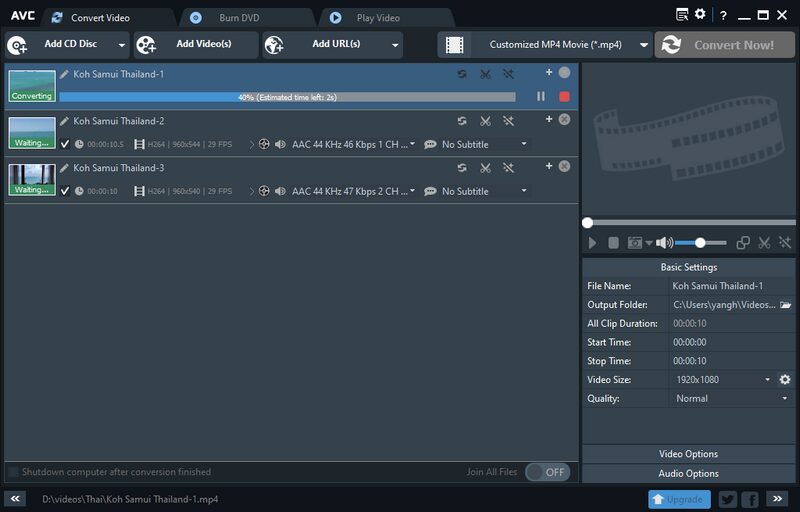Browse output folder with folder icon
800x512 pixels.
point(786,305)
